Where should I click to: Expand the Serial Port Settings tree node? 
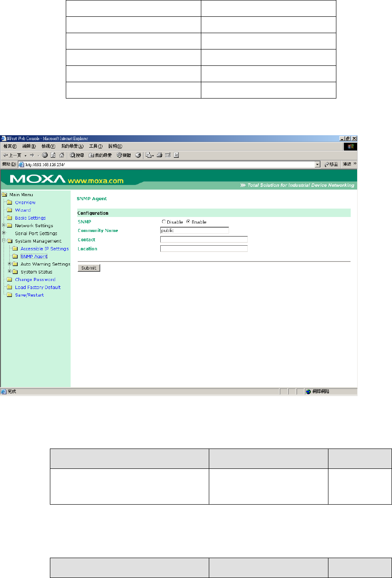tap(4, 233)
